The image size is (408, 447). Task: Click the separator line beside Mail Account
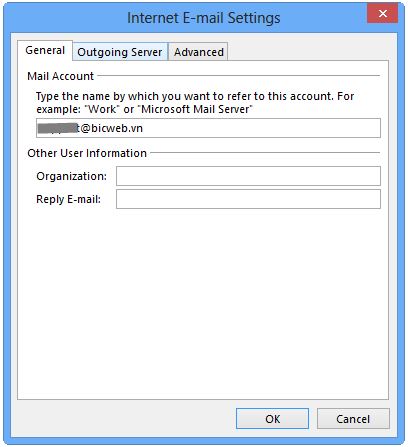click(x=239, y=76)
